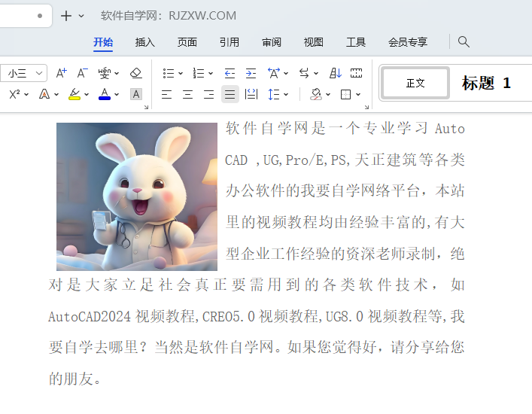
Task: Open the 视图 ribbon tab
Action: click(x=313, y=42)
